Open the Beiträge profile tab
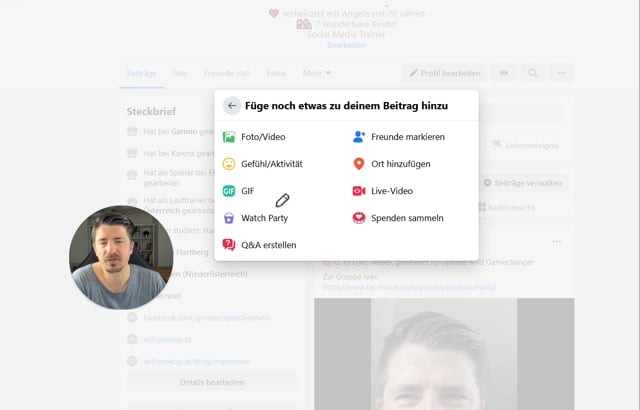Screen dimensions: 640x410 click(142, 73)
